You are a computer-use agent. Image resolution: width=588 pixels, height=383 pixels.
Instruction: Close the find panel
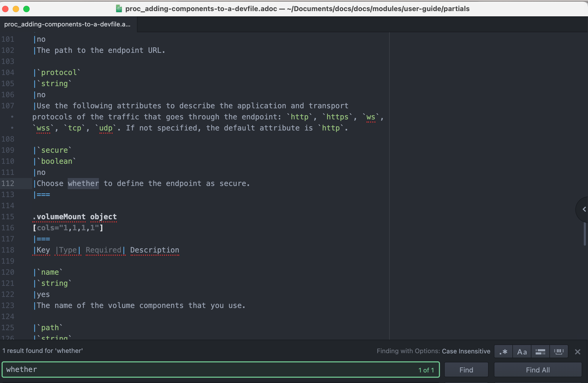point(578,352)
